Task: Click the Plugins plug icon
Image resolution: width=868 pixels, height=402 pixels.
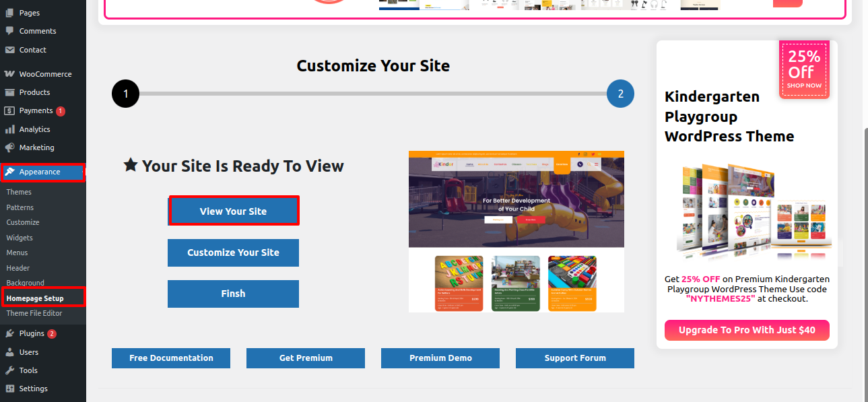Action: pos(9,333)
